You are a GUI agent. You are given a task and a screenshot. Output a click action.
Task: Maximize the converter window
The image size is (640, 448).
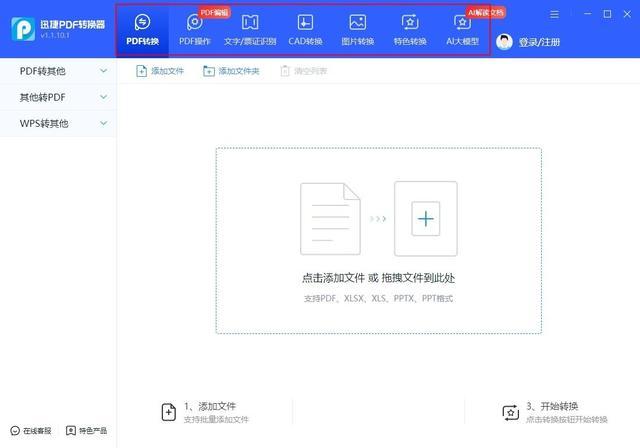click(x=607, y=14)
